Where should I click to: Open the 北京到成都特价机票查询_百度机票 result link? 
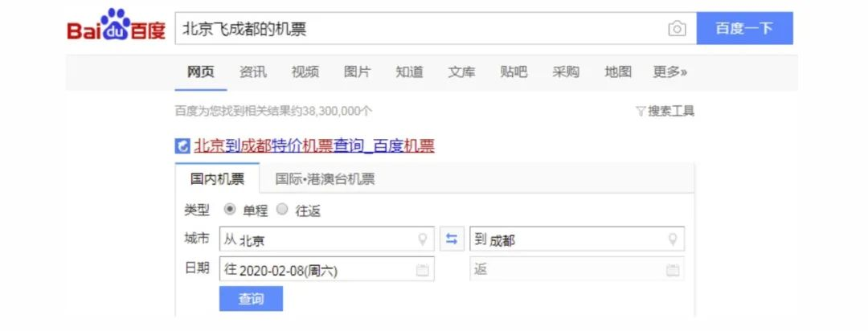click(314, 146)
